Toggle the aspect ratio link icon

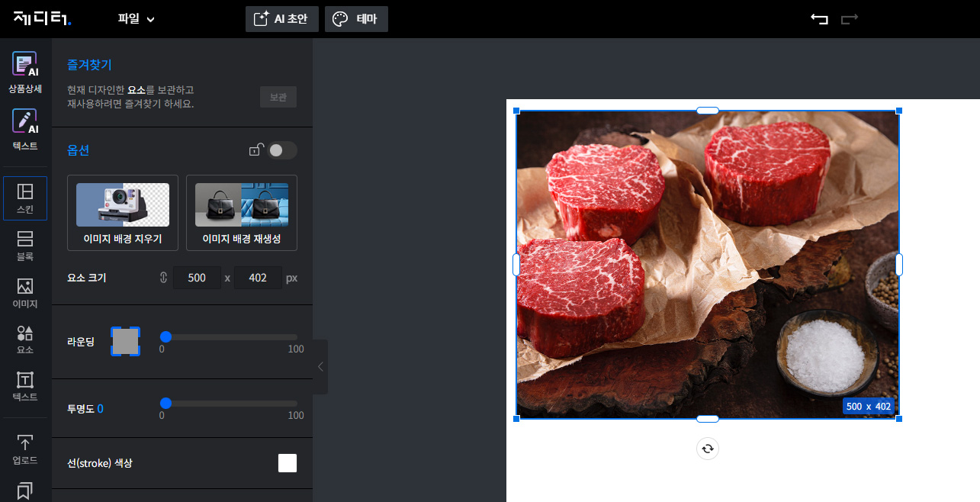[163, 278]
